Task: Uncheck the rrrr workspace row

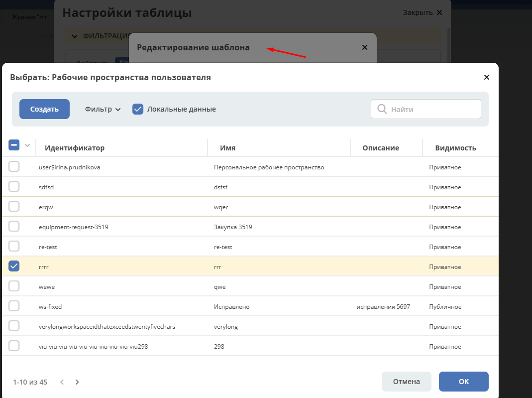Action: [x=14, y=266]
